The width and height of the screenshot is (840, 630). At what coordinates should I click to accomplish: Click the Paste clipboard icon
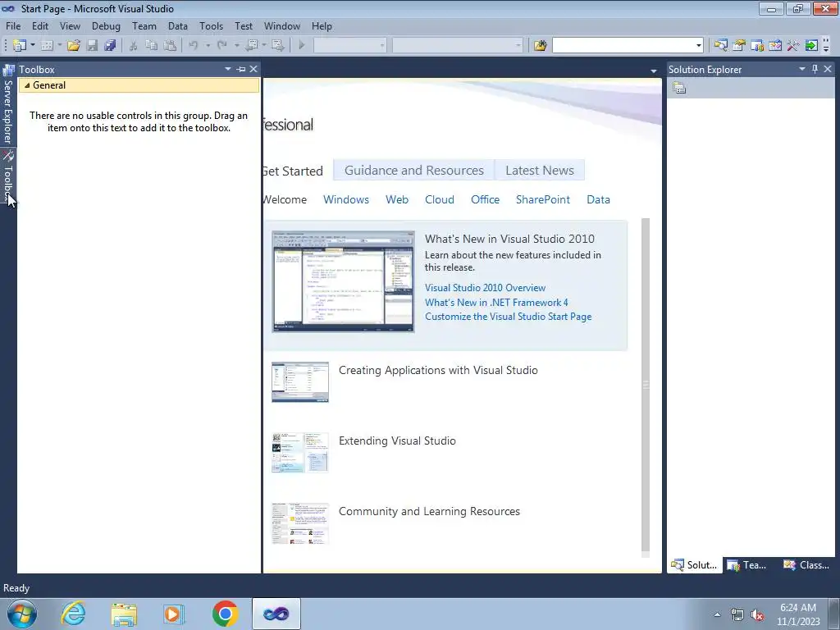click(170, 46)
